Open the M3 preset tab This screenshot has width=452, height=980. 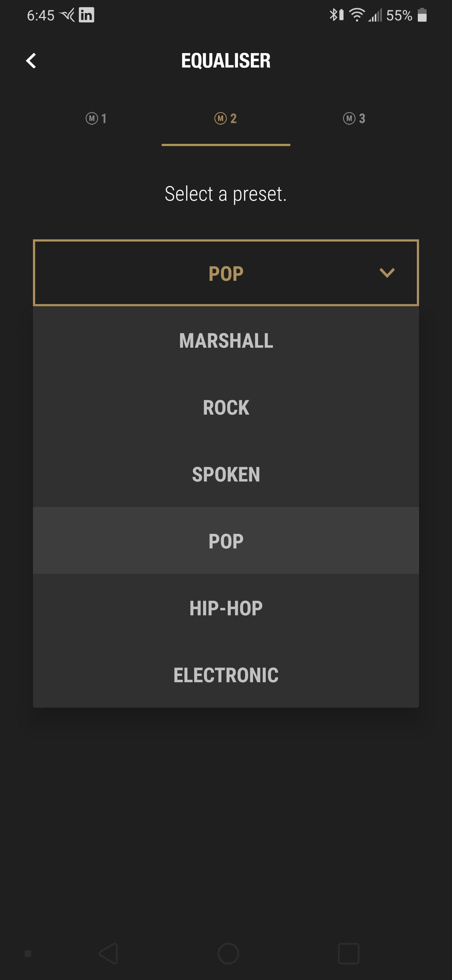coord(354,118)
